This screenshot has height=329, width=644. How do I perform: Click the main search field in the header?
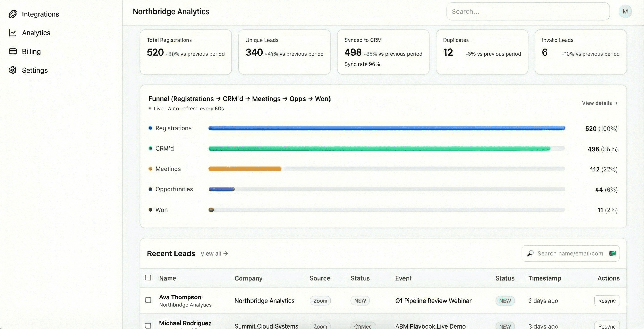point(527,11)
